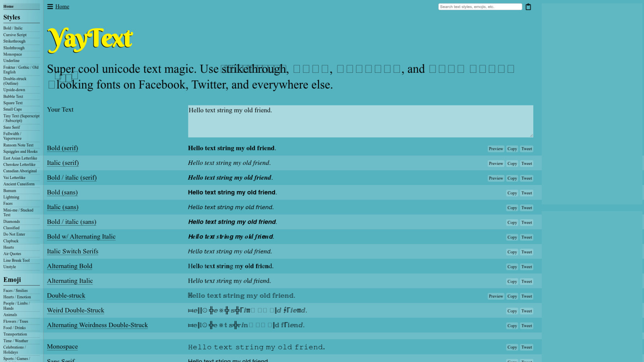644x362 pixels.
Task: Open the Bold (sans) style link
Action: (x=62, y=192)
